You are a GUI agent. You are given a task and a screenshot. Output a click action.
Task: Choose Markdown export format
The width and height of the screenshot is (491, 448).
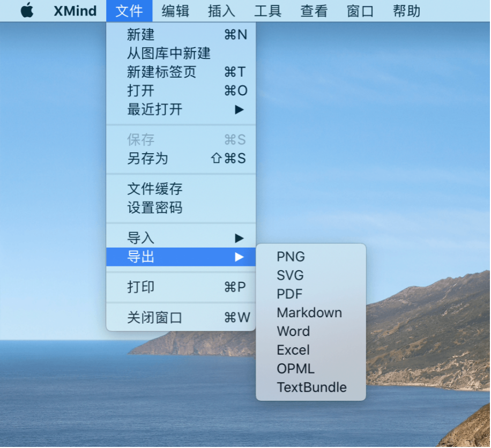[309, 313]
